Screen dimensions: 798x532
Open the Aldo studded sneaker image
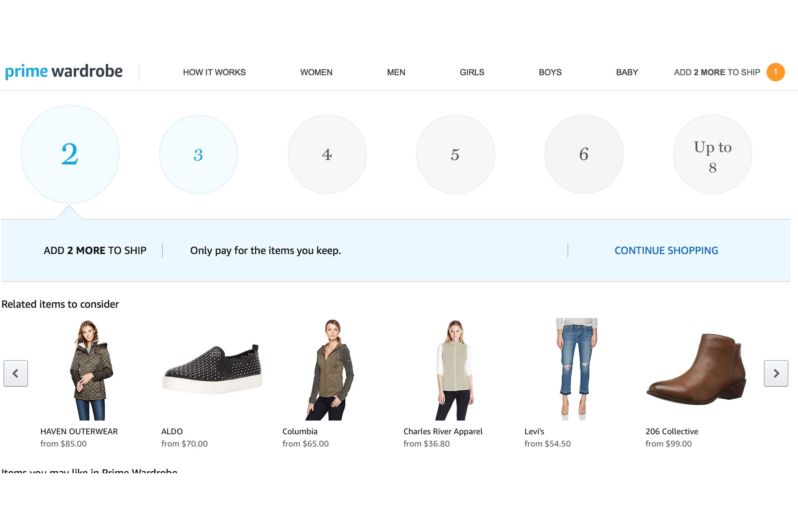pyautogui.click(x=212, y=370)
